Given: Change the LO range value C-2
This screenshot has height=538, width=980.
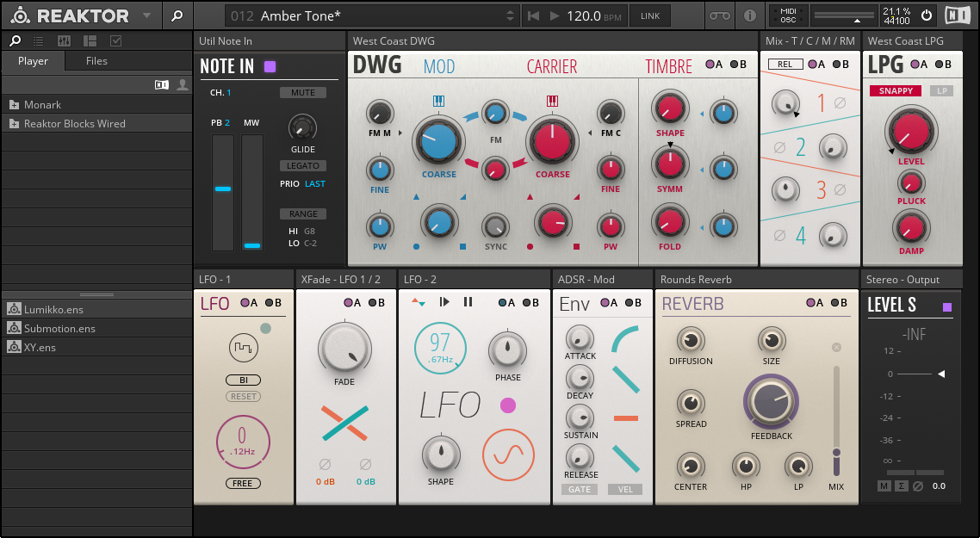Looking at the screenshot, I should click(310, 243).
